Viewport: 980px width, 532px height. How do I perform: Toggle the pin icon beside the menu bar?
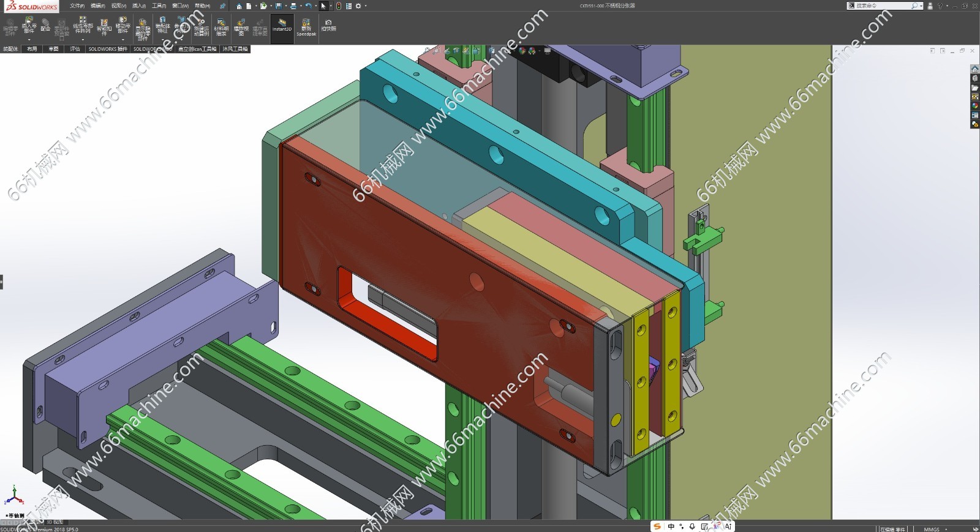(x=222, y=6)
